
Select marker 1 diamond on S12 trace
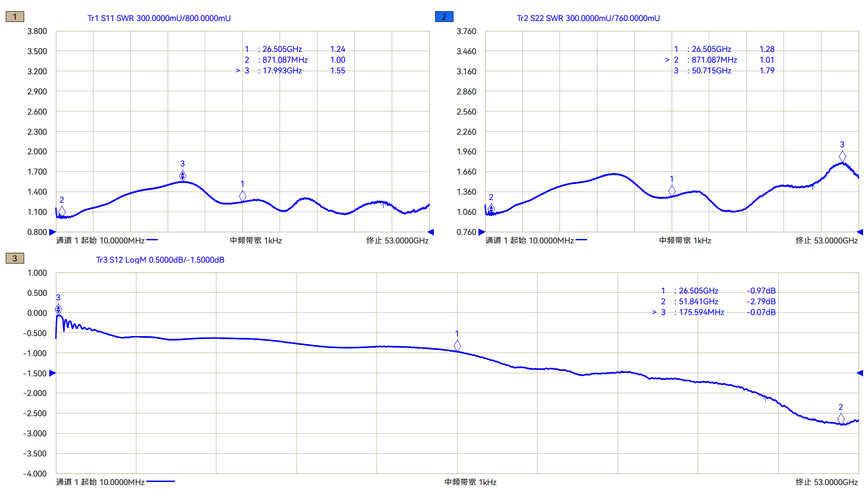457,345
